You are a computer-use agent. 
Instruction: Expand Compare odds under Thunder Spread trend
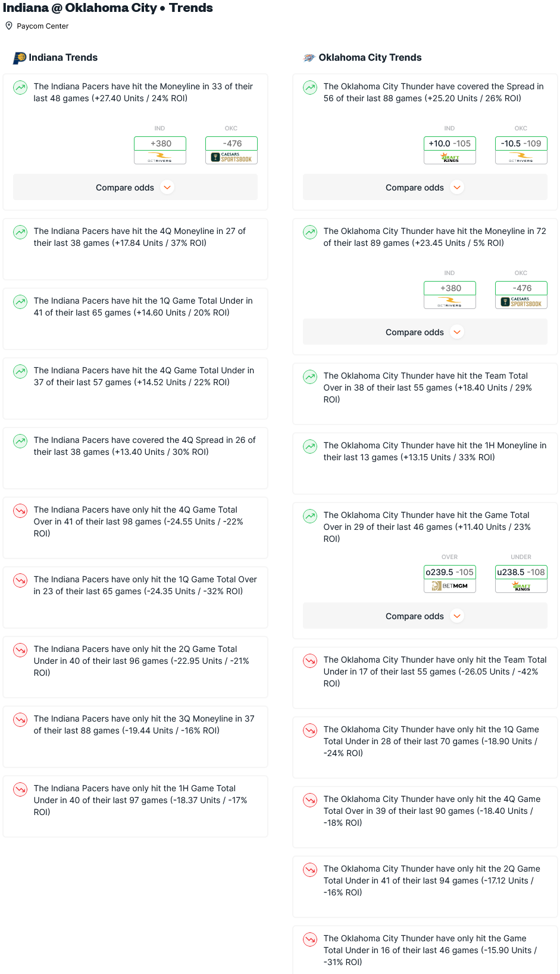click(x=425, y=187)
